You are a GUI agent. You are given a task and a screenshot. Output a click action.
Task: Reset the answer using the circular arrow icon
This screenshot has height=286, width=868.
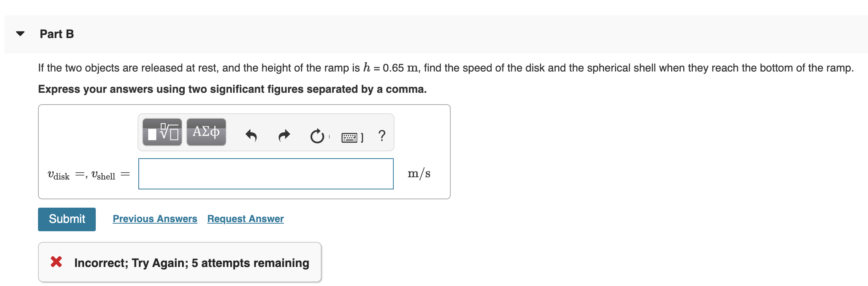point(317,135)
